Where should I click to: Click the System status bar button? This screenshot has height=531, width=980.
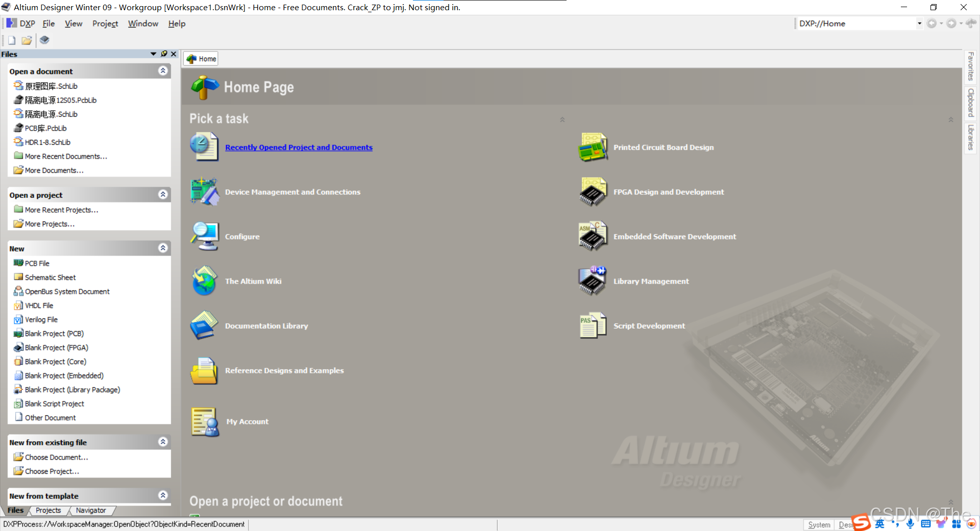click(x=819, y=524)
